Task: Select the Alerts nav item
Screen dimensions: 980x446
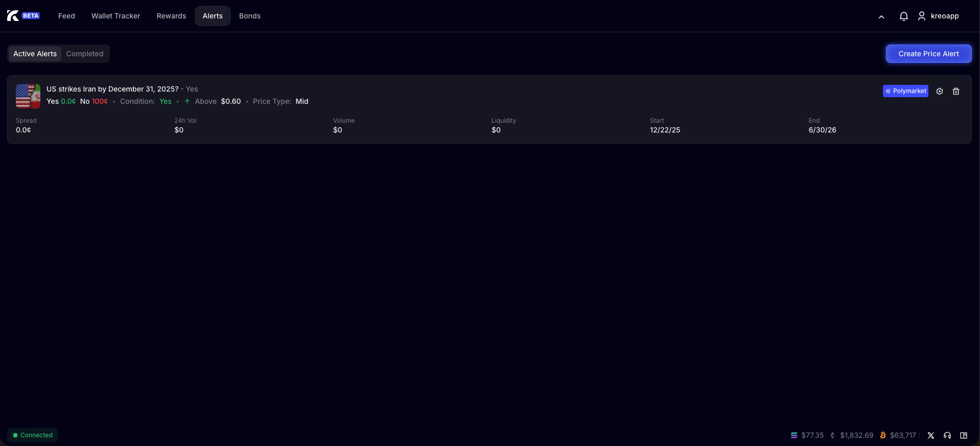Action: tap(213, 16)
